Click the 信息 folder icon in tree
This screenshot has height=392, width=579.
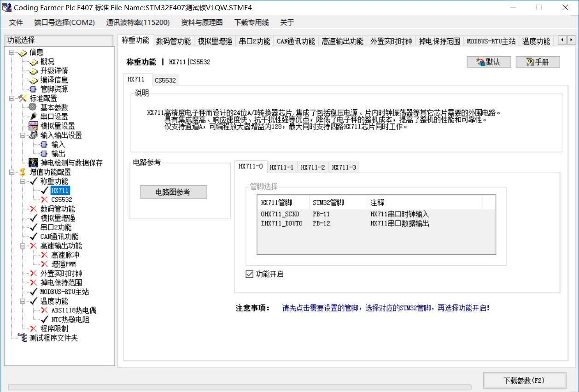click(x=23, y=53)
